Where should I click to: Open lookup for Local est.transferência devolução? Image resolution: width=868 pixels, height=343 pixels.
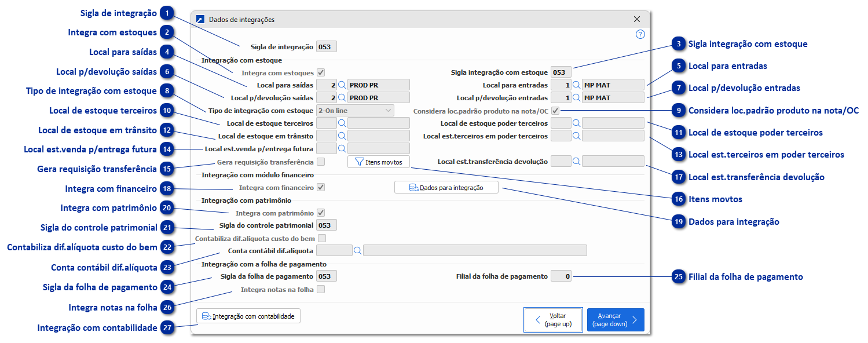click(576, 160)
